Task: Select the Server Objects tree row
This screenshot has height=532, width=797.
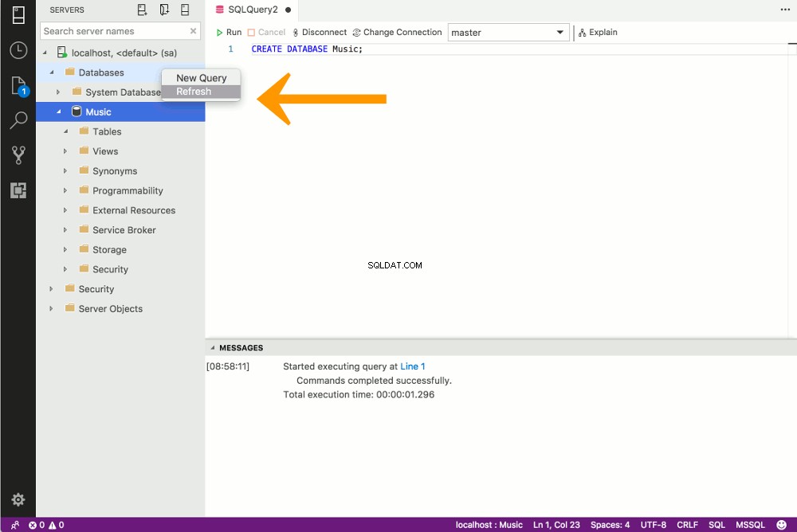Action: coord(120,308)
